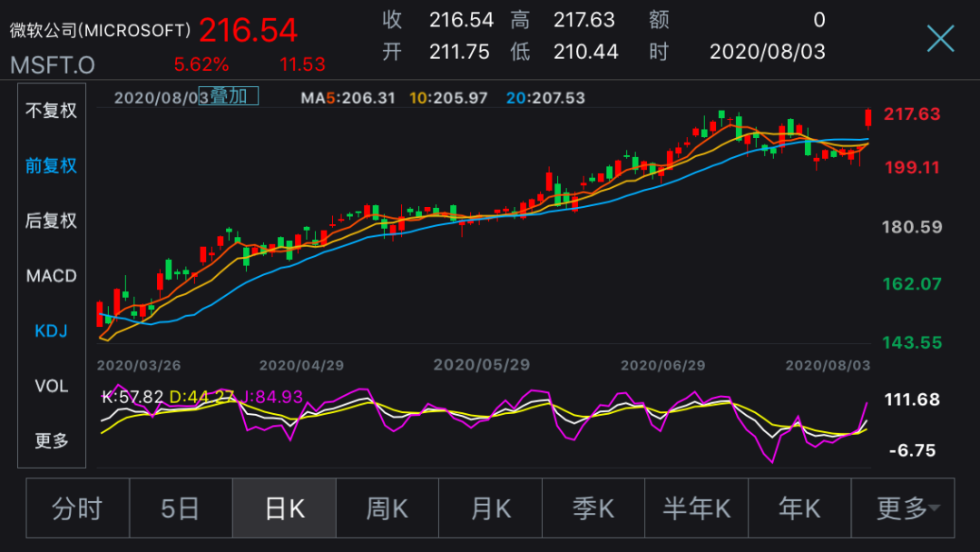This screenshot has height=552, width=980.
Task: Select the 日K daily candlestick tab
Action: [x=283, y=508]
